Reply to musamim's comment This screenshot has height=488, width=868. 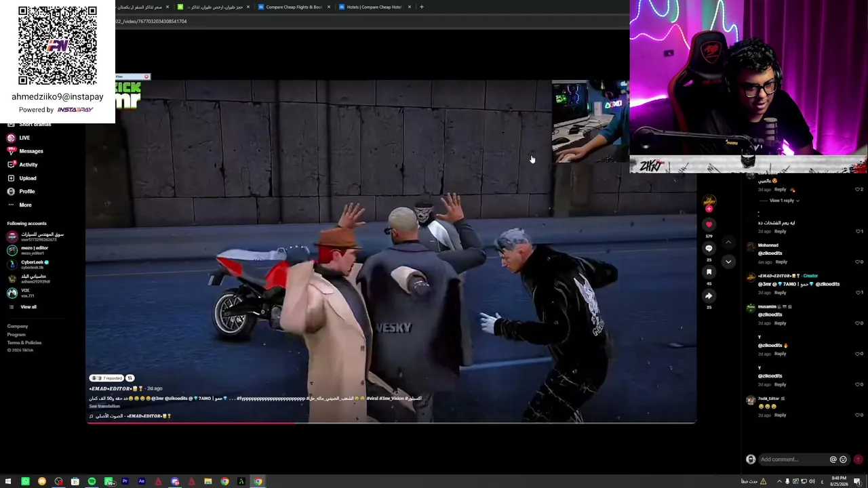tap(781, 323)
